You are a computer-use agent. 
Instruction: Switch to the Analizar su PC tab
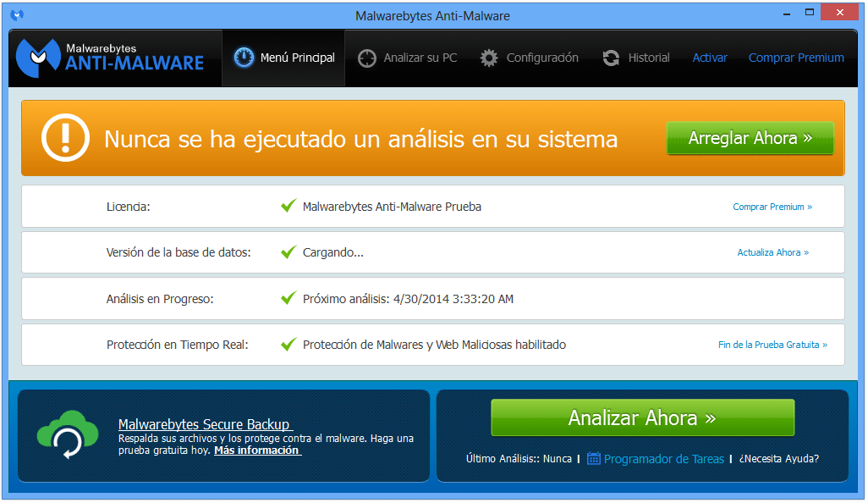(x=408, y=58)
